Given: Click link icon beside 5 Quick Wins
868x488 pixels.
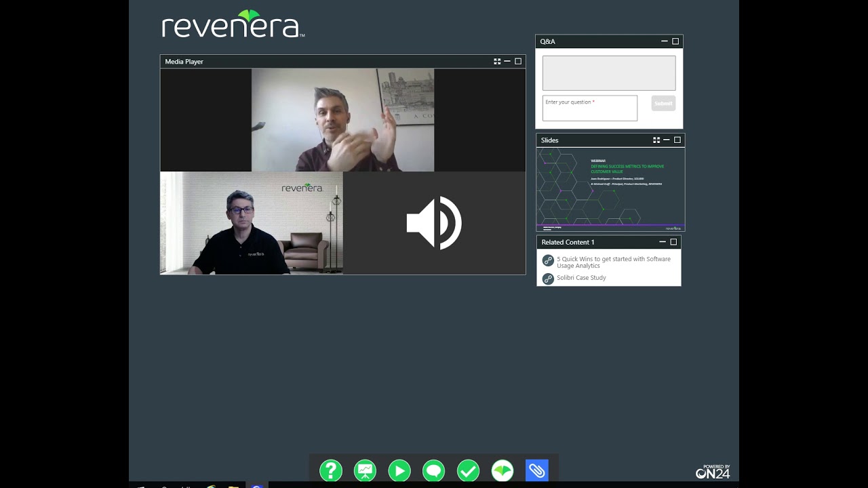Looking at the screenshot, I should coord(548,260).
